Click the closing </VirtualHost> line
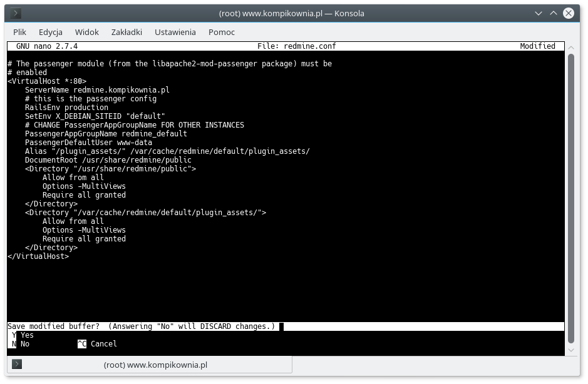Image resolution: width=588 pixels, height=384 pixels. [38, 256]
